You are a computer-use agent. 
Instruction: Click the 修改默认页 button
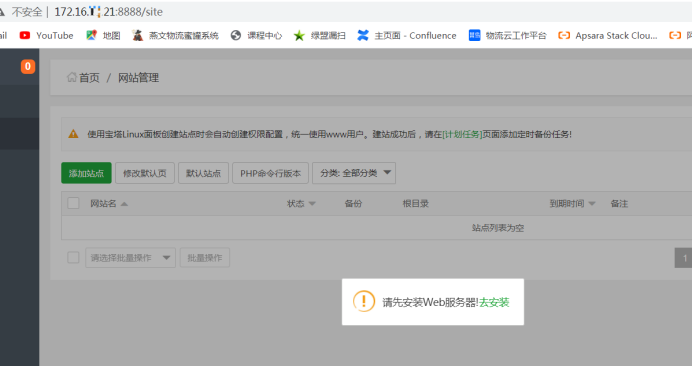click(x=145, y=173)
